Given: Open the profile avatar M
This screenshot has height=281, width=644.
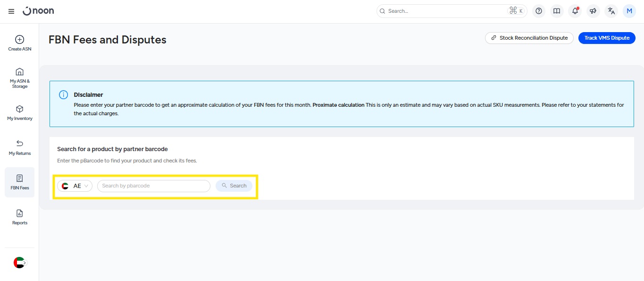Looking at the screenshot, I should click(629, 11).
